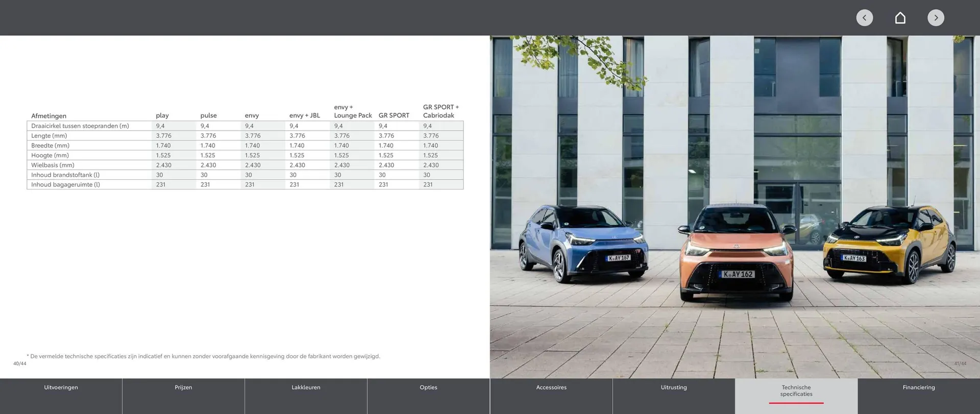Image resolution: width=980 pixels, height=414 pixels.
Task: Open the Prijzen tab
Action: (x=183, y=396)
